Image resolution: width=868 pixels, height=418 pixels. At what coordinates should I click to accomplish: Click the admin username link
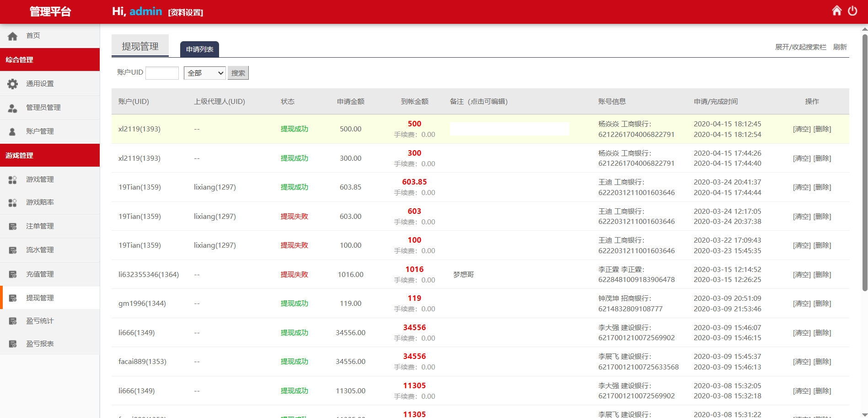(x=146, y=11)
